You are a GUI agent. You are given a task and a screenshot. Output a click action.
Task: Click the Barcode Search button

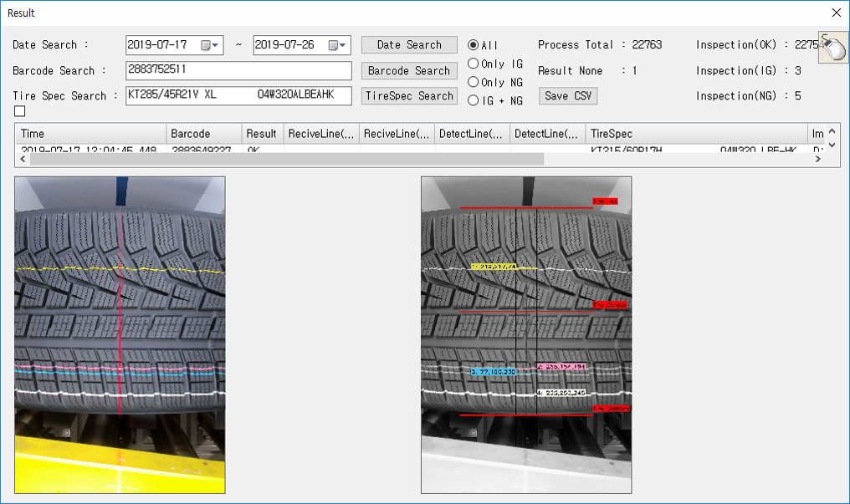(409, 71)
